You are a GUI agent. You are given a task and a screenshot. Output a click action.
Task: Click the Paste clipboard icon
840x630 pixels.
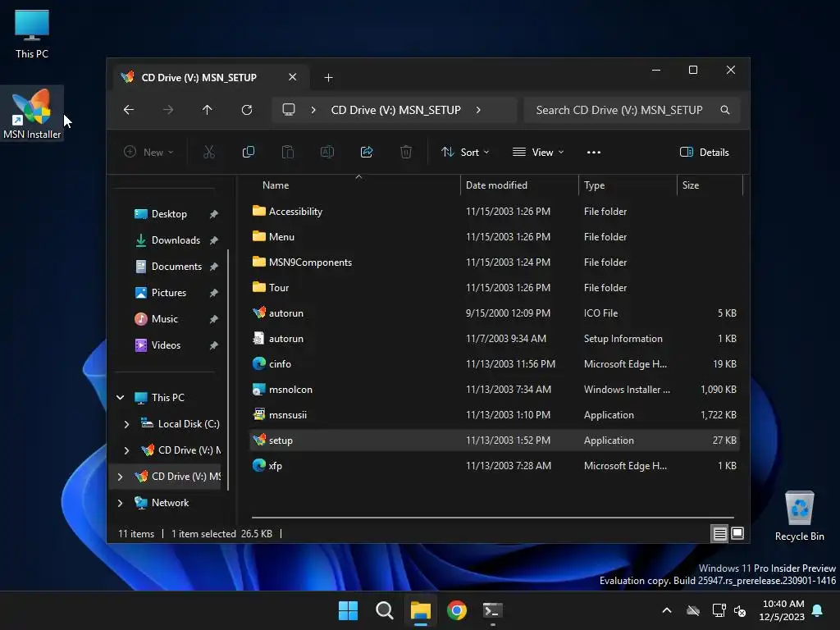[288, 152]
